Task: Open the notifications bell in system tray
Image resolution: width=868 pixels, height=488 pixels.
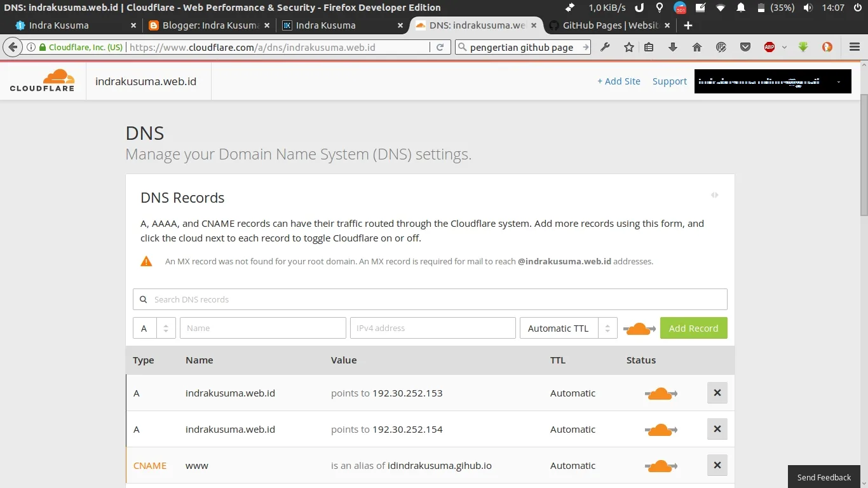Action: click(741, 8)
